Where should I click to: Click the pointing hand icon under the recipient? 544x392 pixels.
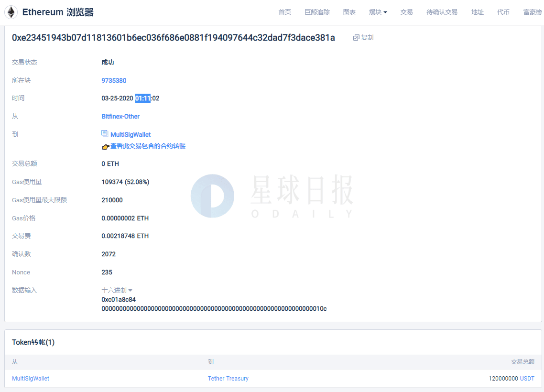click(x=106, y=147)
